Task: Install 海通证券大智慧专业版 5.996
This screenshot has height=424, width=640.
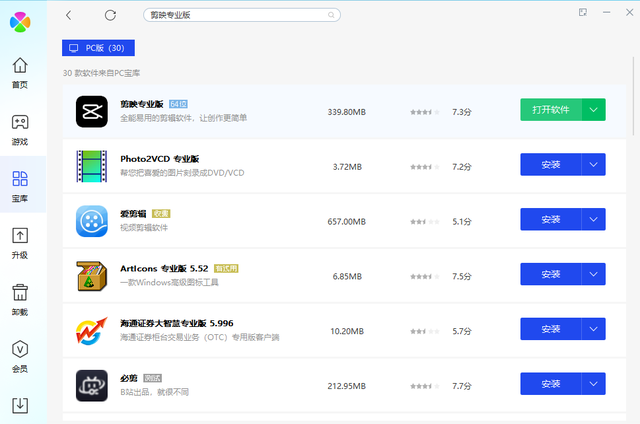Action: [551, 329]
